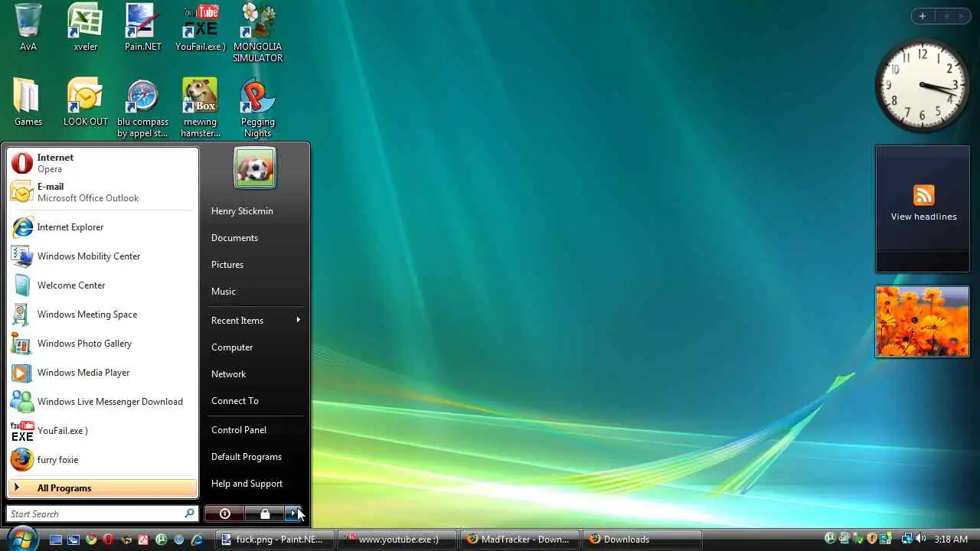Click the 3:18 AM taskbar clock
This screenshot has height=551, width=980.
(951, 540)
